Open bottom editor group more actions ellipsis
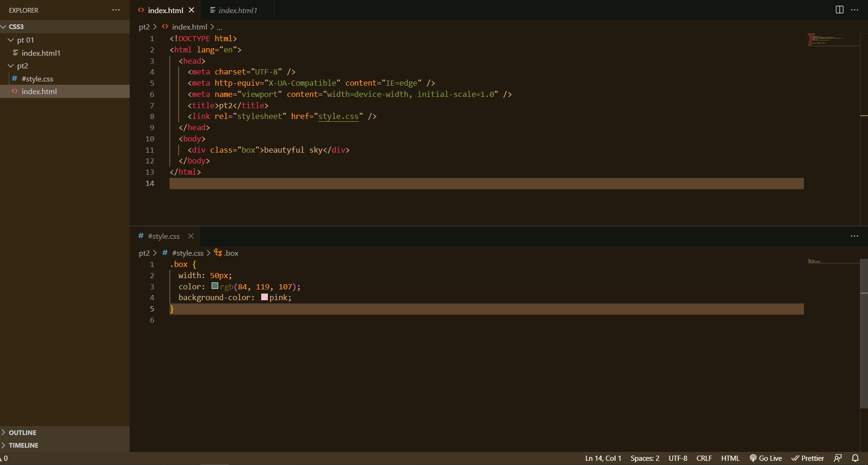 [854, 236]
